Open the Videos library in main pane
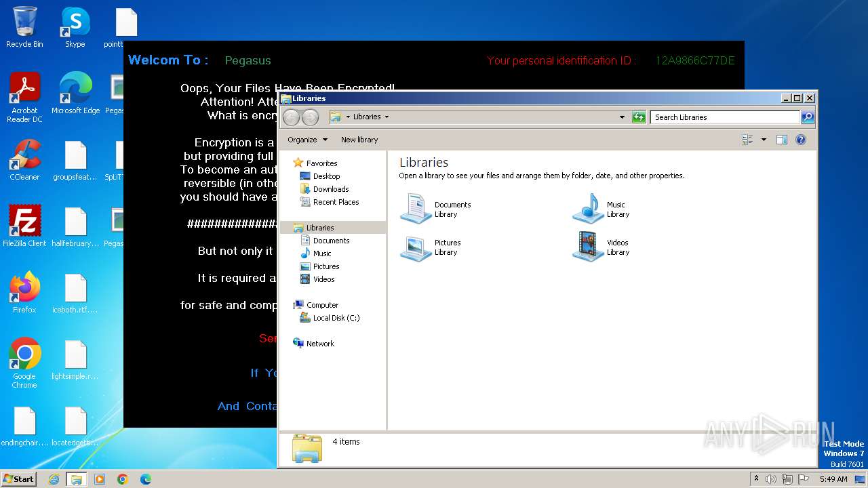 (x=601, y=247)
